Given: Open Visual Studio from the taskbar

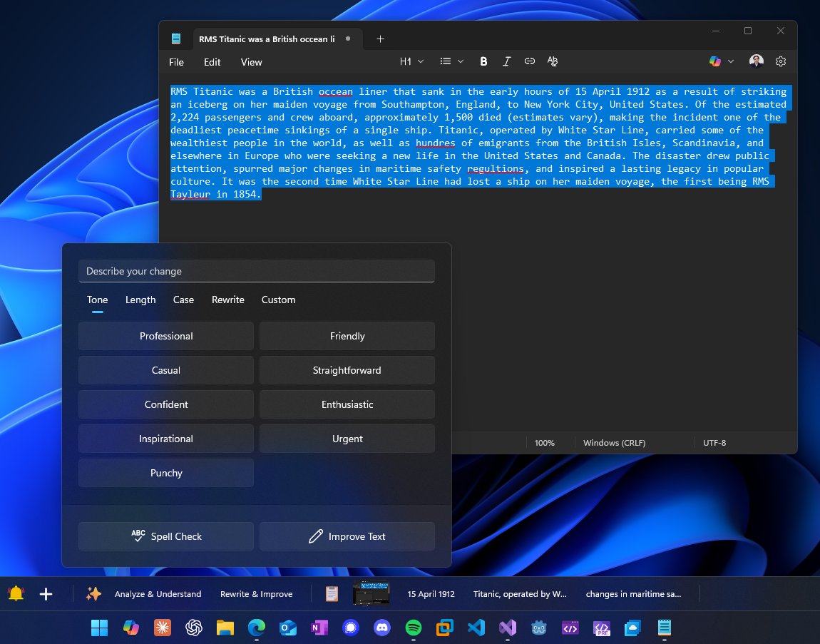Looking at the screenshot, I should point(507,628).
